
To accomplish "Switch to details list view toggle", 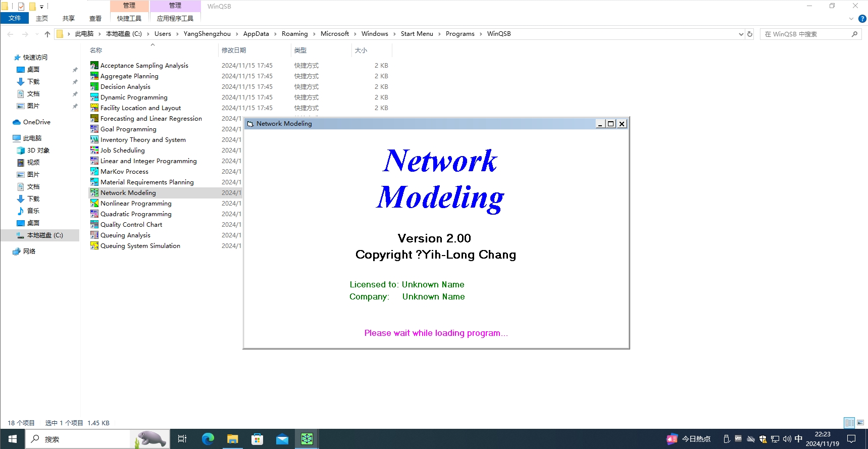I will point(849,423).
